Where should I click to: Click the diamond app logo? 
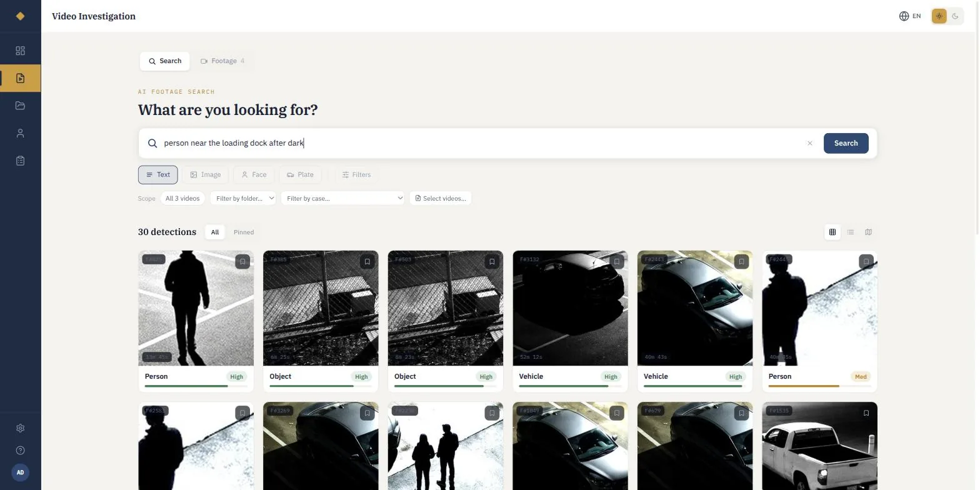click(x=20, y=16)
